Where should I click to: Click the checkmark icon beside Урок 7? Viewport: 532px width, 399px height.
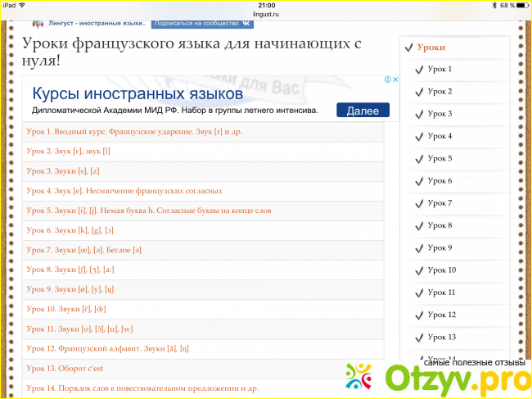[x=419, y=203]
